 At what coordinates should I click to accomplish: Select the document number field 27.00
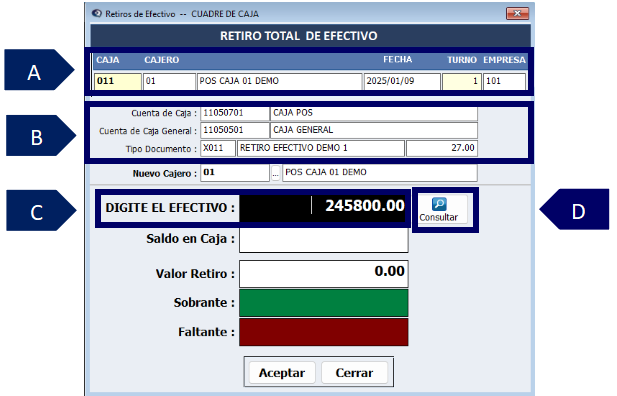(442, 148)
